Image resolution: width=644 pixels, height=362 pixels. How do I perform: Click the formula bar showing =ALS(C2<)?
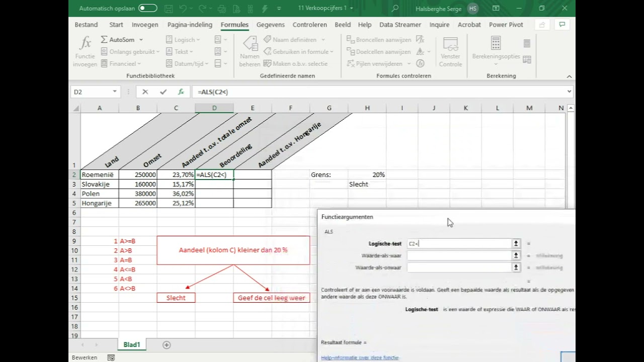[x=378, y=92]
